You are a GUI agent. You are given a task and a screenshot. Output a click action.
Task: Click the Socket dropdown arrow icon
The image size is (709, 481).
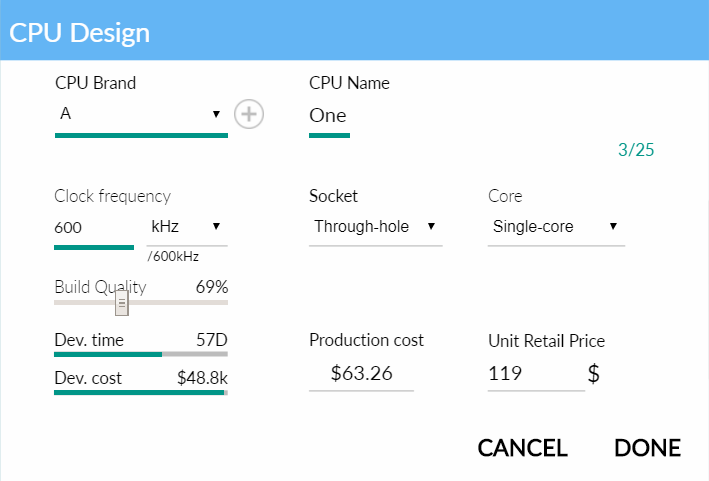click(431, 226)
